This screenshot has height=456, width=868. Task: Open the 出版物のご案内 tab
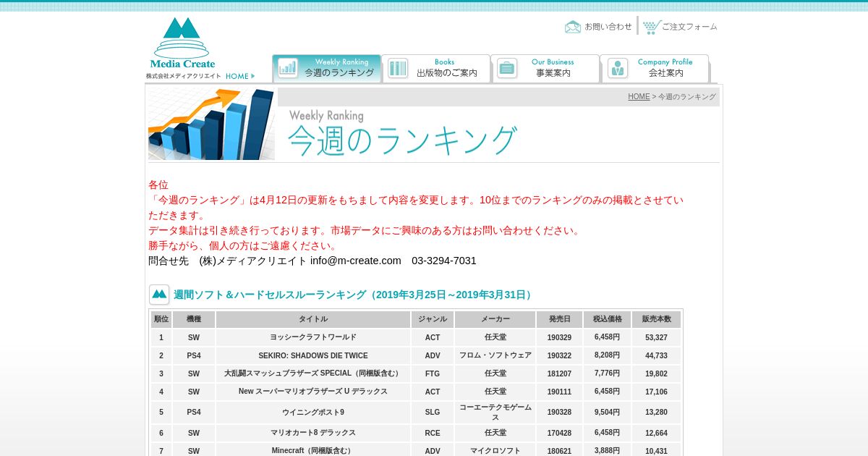click(436, 69)
